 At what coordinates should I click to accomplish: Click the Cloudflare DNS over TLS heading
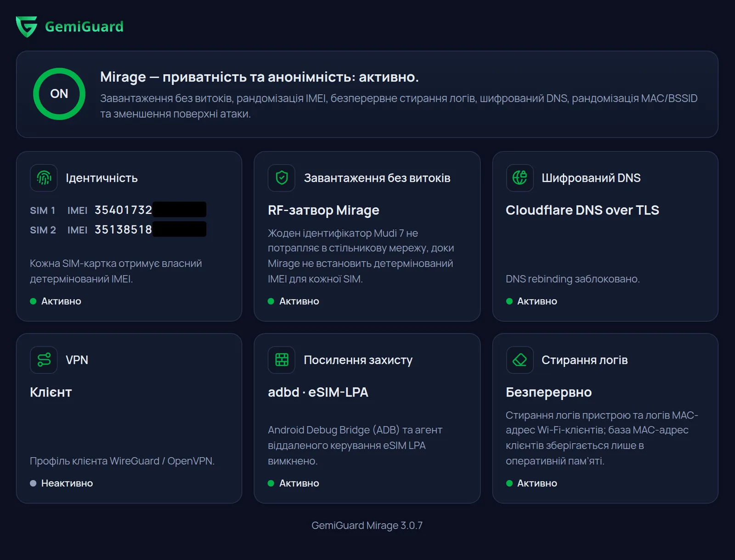[582, 210]
